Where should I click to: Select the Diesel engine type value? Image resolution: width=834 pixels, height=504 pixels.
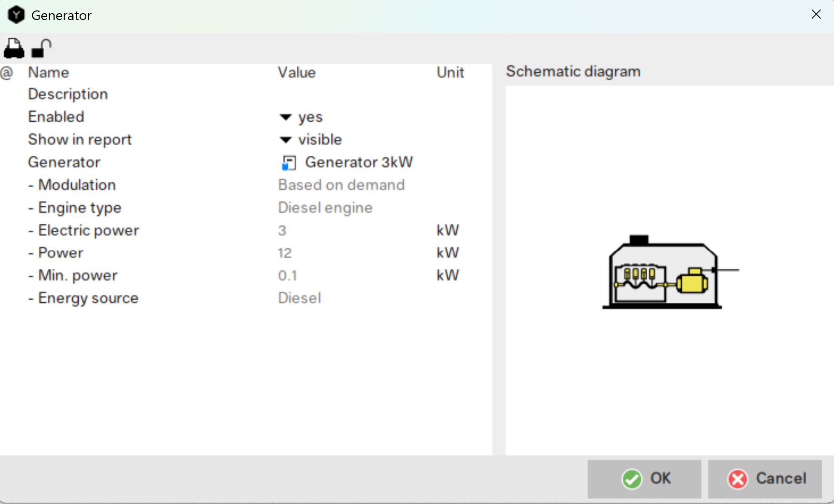pyautogui.click(x=325, y=208)
